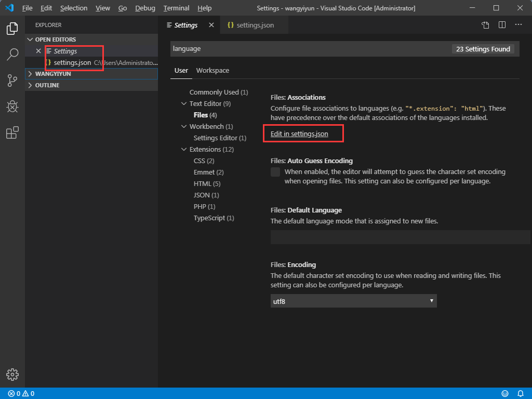The width and height of the screenshot is (532, 399).
Task: Collapse the Workbench settings section
Action: click(x=184, y=126)
